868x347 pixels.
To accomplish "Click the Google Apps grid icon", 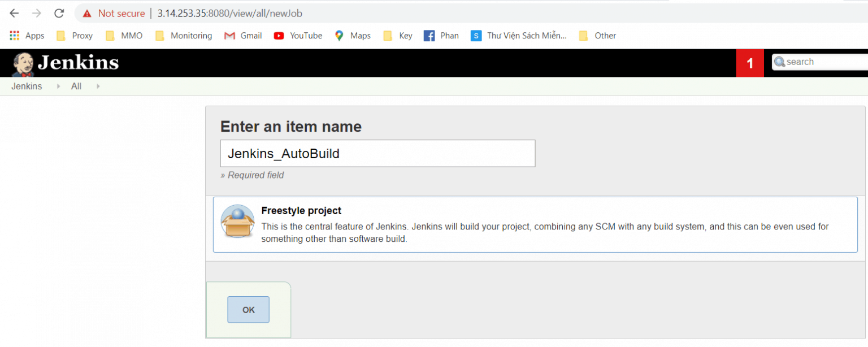I will 14,35.
